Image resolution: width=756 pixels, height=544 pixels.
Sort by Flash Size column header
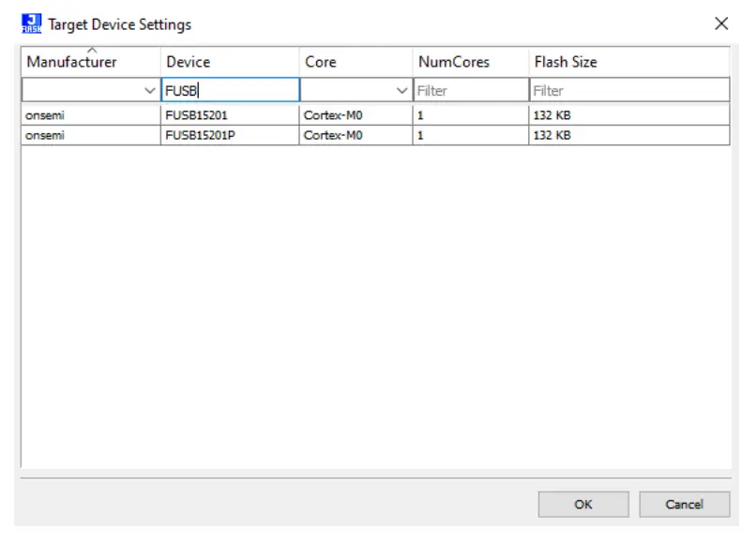click(x=629, y=62)
